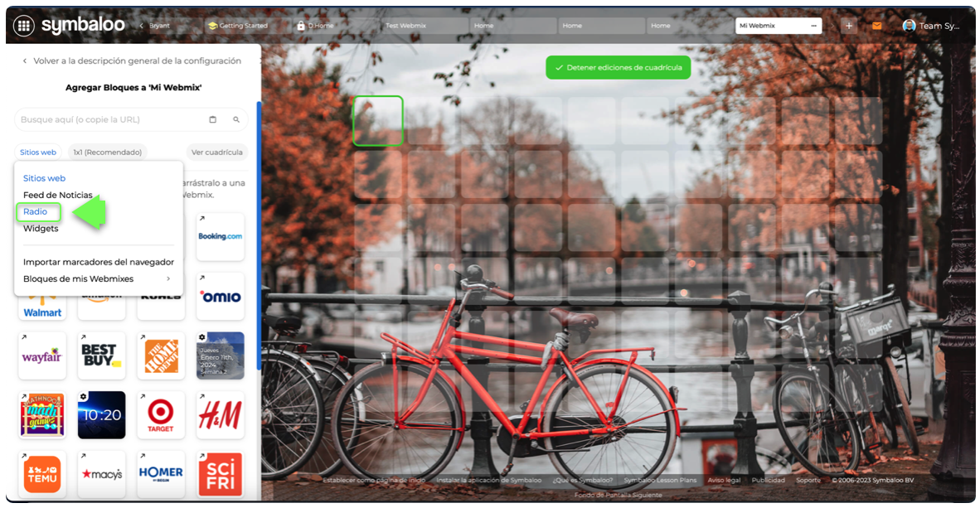Open Instalar la aplicación de Symbaloo link
Image resolution: width=980 pixels, height=508 pixels.
(488, 480)
